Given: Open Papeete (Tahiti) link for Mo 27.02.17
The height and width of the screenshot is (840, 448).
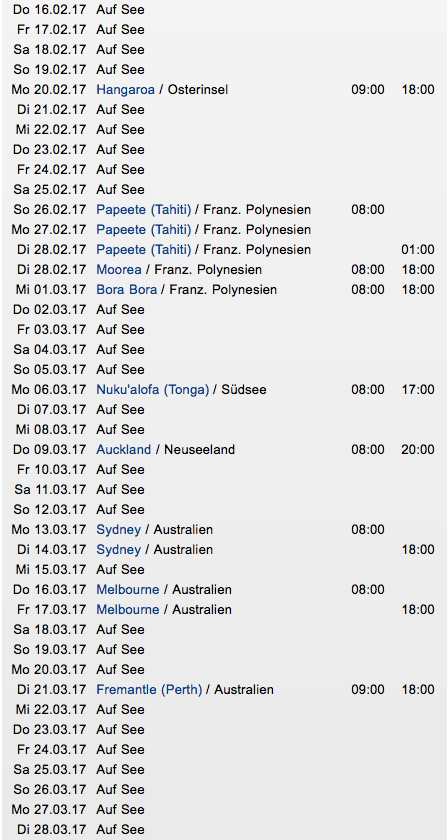Looking at the screenshot, I should (x=144, y=230).
